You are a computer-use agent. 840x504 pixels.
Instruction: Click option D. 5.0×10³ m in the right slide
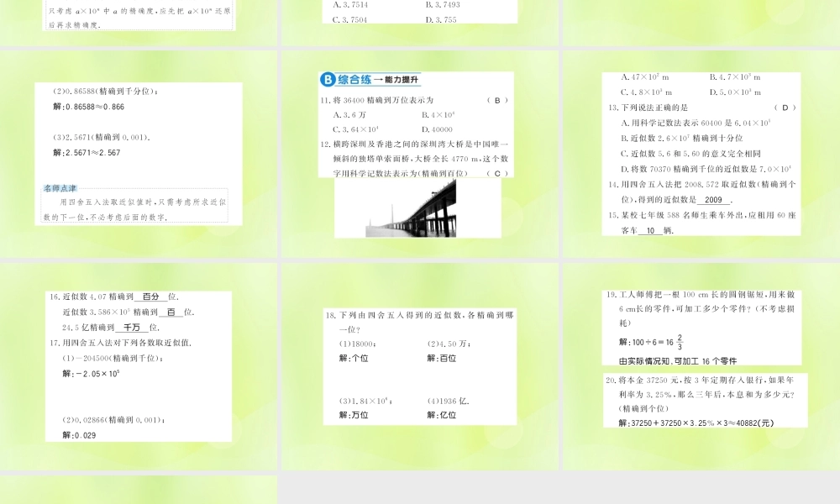pyautogui.click(x=735, y=92)
